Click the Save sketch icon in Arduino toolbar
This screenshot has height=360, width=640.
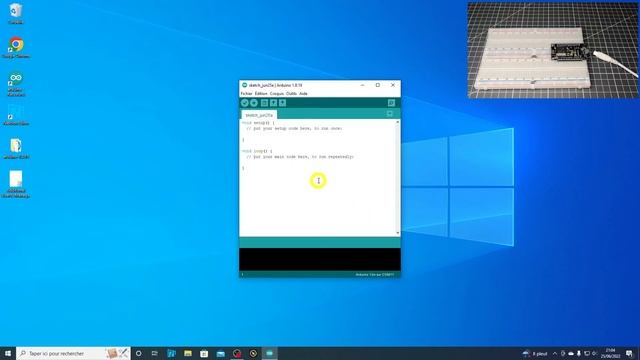pyautogui.click(x=282, y=103)
